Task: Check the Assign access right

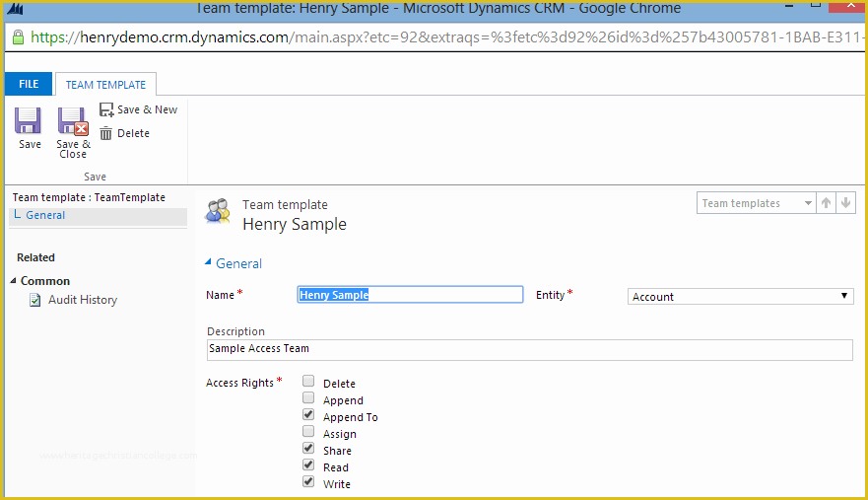Action: pyautogui.click(x=308, y=431)
